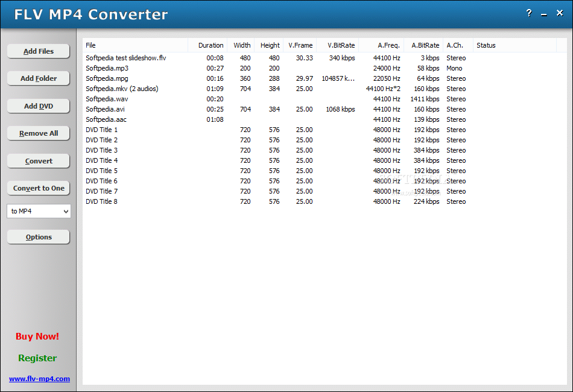Click the Convert to One button

(39, 188)
